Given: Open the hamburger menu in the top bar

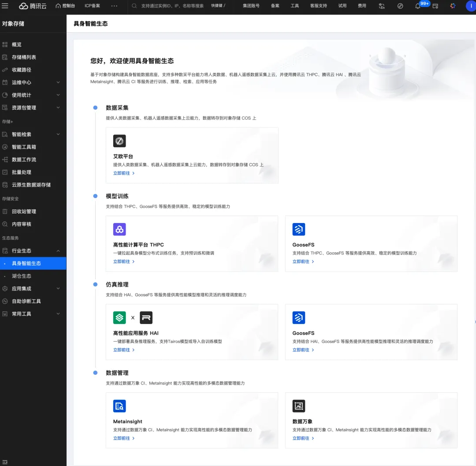Looking at the screenshot, I should click(5, 6).
